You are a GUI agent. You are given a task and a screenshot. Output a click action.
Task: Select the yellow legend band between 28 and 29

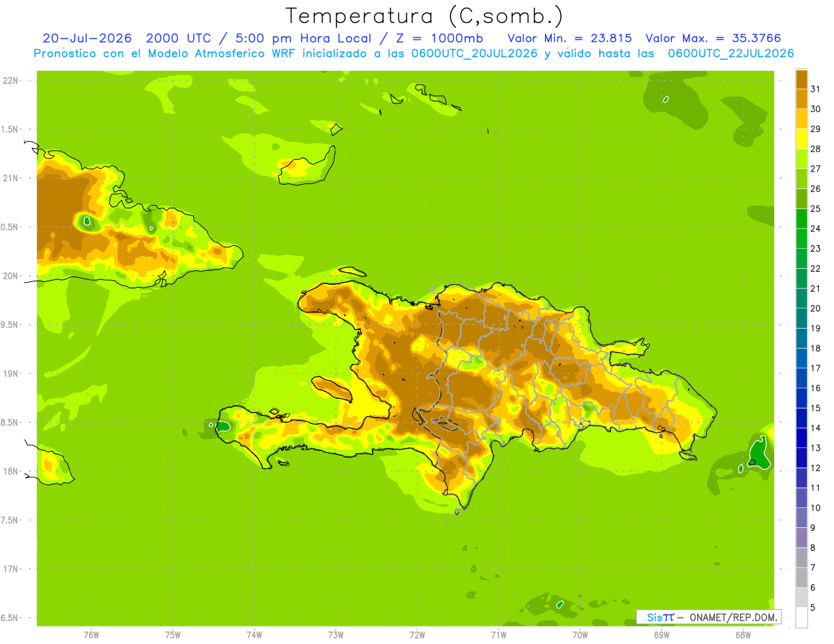(x=801, y=139)
